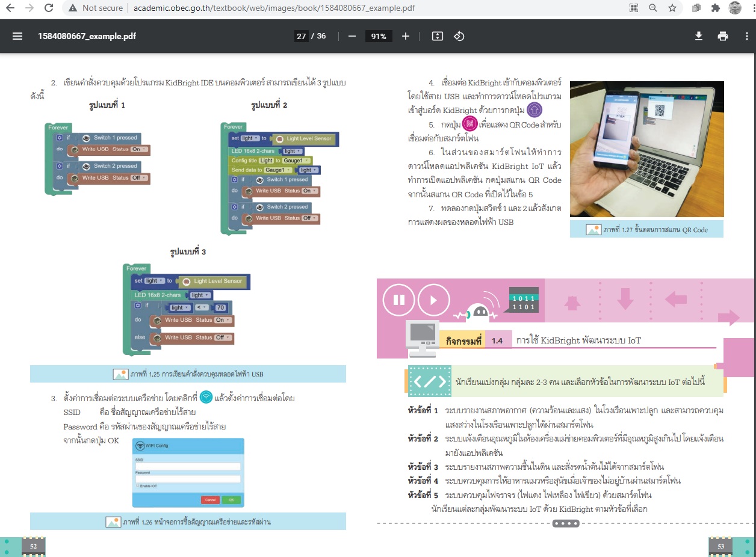This screenshot has width=756, height=557.
Task: Rotate the PDF counterclockwise
Action: (459, 36)
